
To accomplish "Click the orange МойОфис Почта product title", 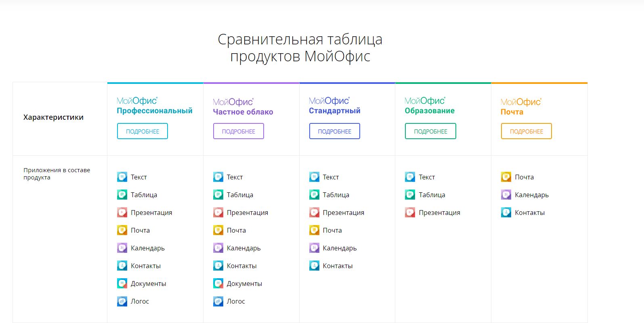I will point(521,107).
